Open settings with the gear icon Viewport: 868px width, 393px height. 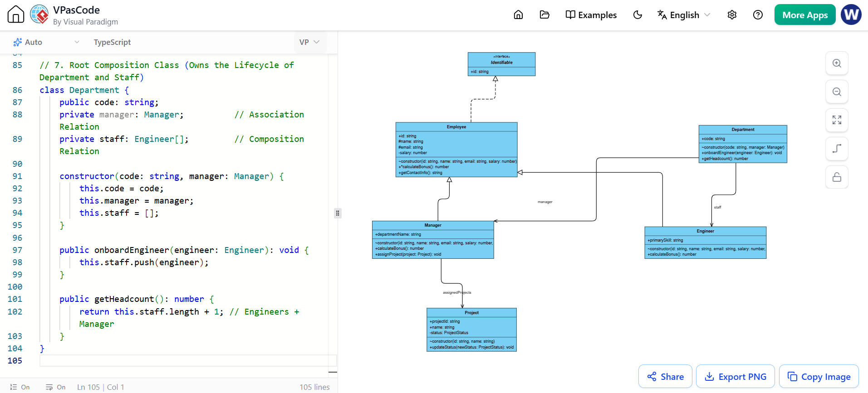click(x=732, y=15)
